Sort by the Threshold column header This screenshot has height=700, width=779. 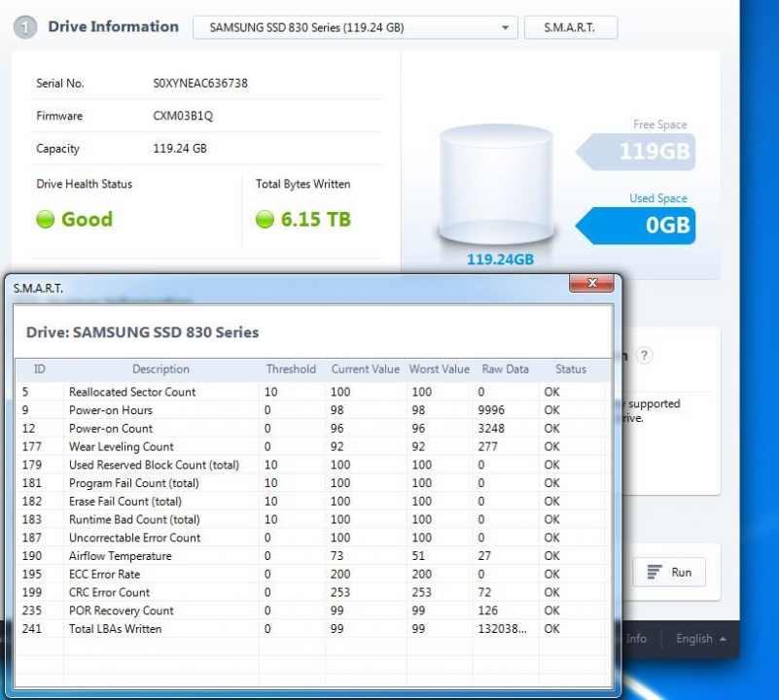pyautogui.click(x=291, y=369)
